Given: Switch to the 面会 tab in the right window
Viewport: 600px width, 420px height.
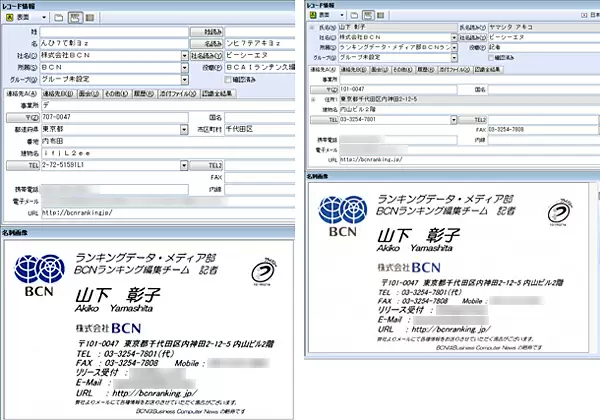Looking at the screenshot, I should pyautogui.click(x=379, y=70).
